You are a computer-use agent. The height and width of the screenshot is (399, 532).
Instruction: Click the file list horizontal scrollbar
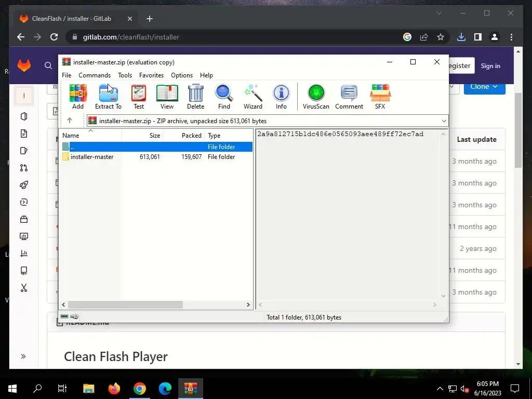click(x=126, y=304)
